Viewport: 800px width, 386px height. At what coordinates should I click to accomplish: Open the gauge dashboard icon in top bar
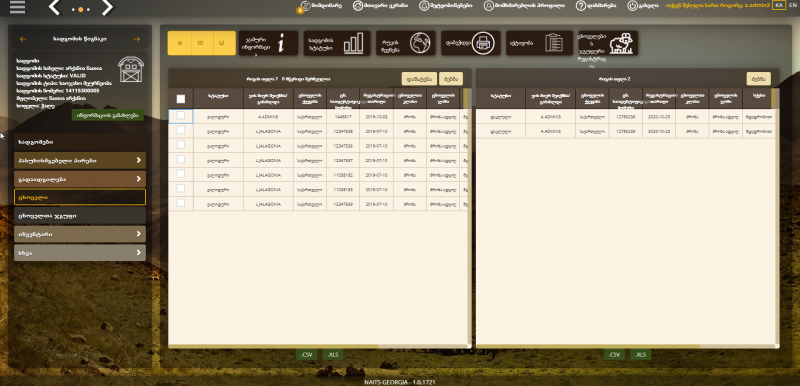[358, 6]
